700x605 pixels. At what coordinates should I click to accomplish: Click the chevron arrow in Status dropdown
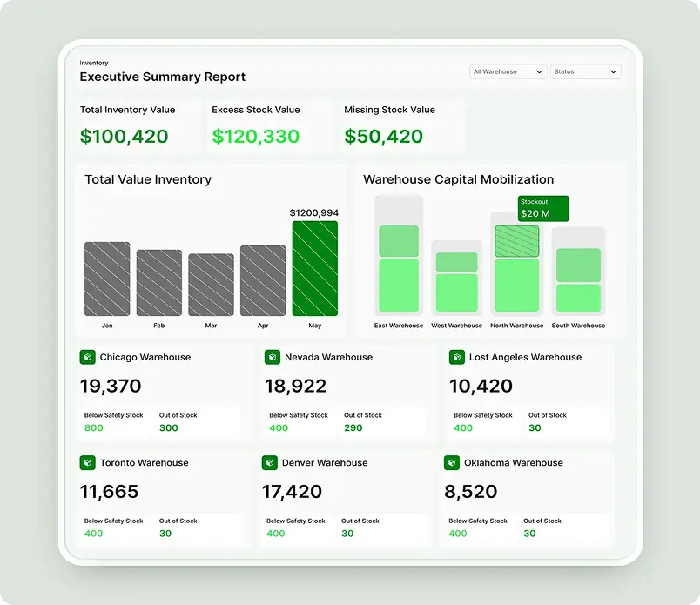pyautogui.click(x=613, y=71)
